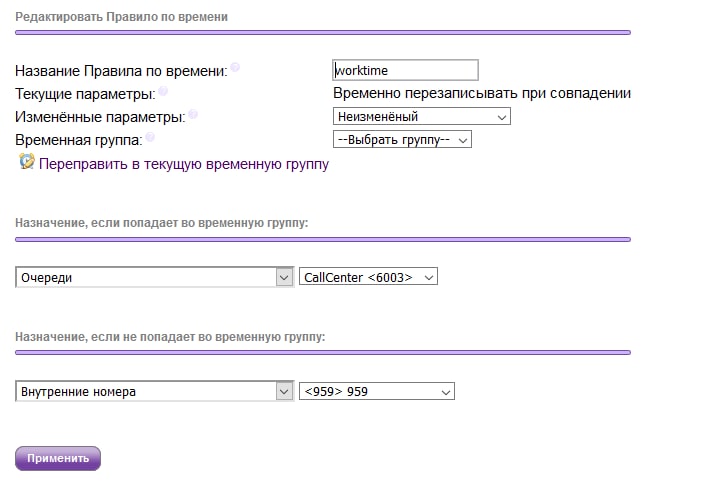Click the Название Правила по времени label

pyautogui.click(x=122, y=71)
